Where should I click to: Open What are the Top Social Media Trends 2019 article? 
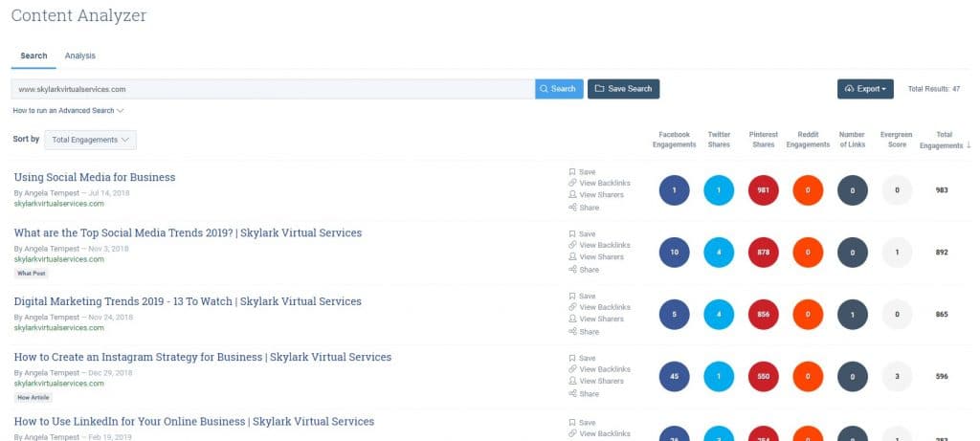[188, 233]
